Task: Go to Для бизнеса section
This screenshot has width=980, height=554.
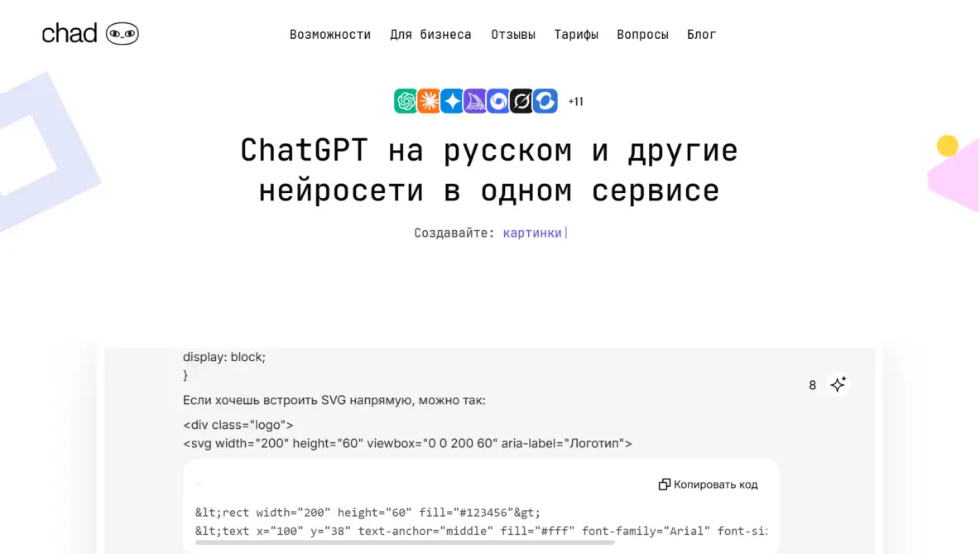Action: [x=430, y=35]
